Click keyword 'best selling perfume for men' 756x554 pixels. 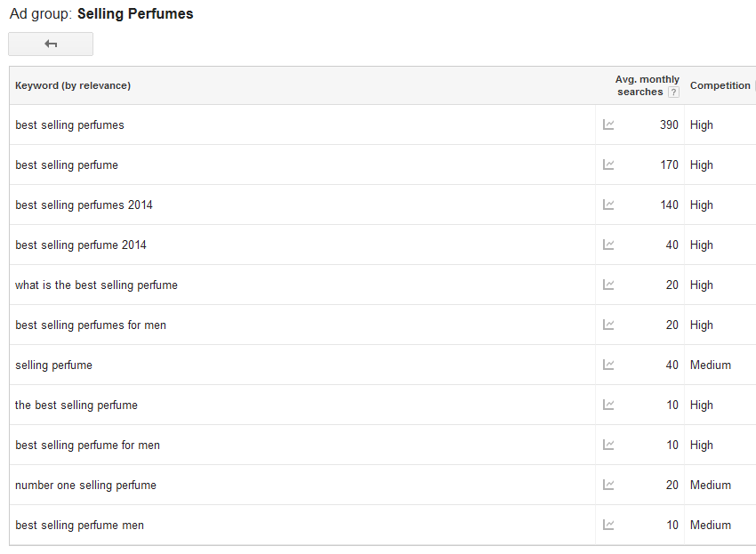pos(87,446)
